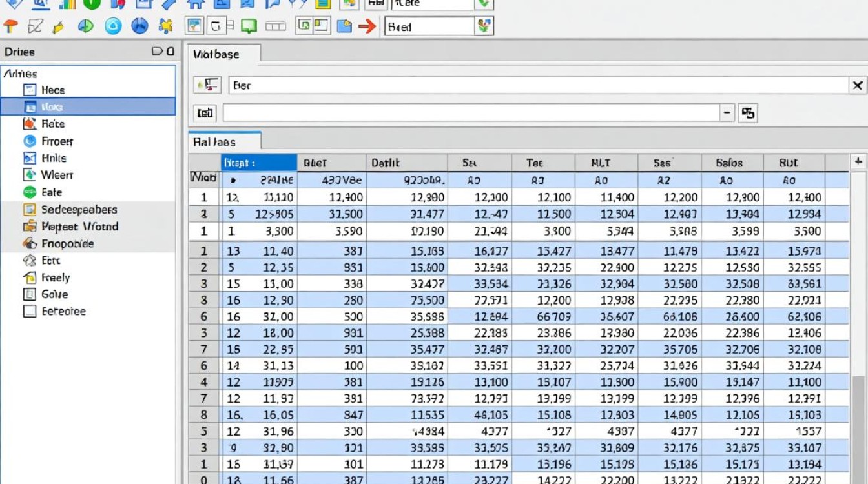The width and height of the screenshot is (868, 484).
Task: Click the icon left of the Bar field
Action: pyautogui.click(x=207, y=85)
